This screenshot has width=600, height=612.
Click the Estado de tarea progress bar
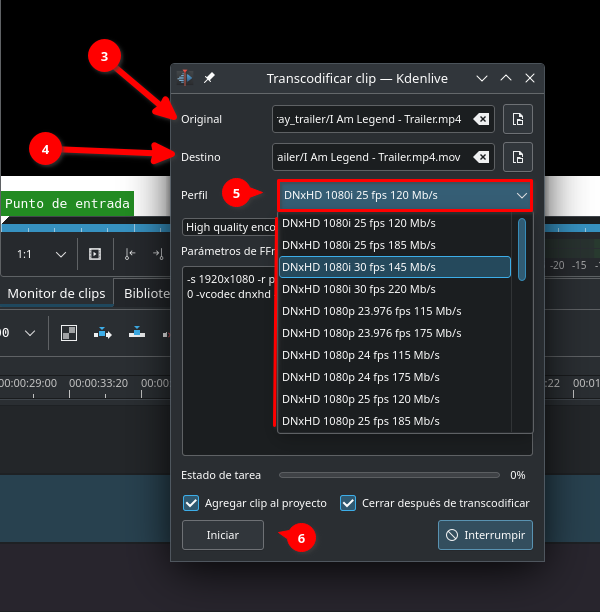coord(389,475)
